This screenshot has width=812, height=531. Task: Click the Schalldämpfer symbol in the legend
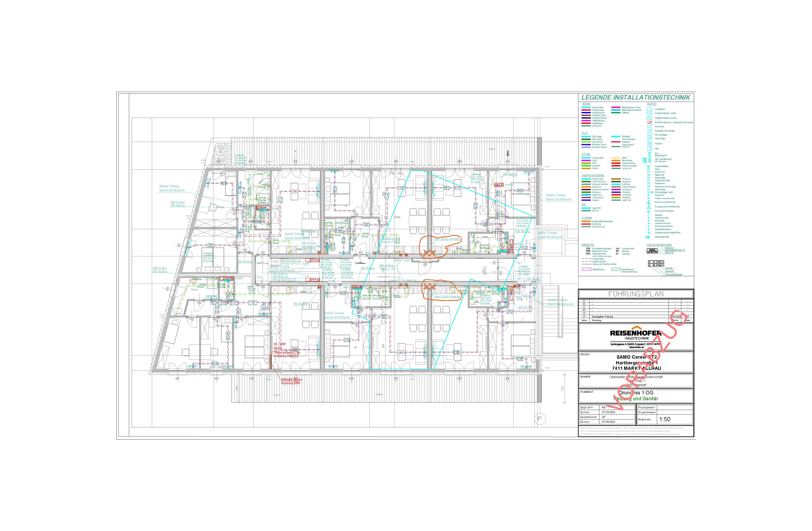point(650,109)
